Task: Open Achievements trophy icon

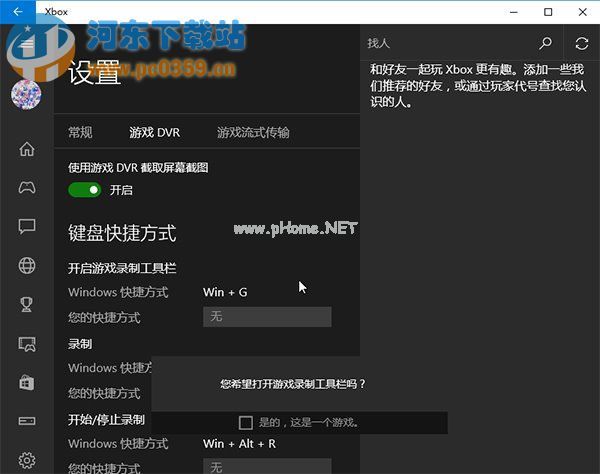Action: [x=27, y=305]
